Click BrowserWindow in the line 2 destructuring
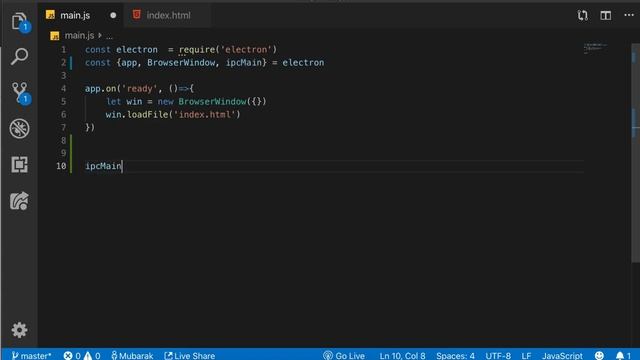 (x=181, y=63)
